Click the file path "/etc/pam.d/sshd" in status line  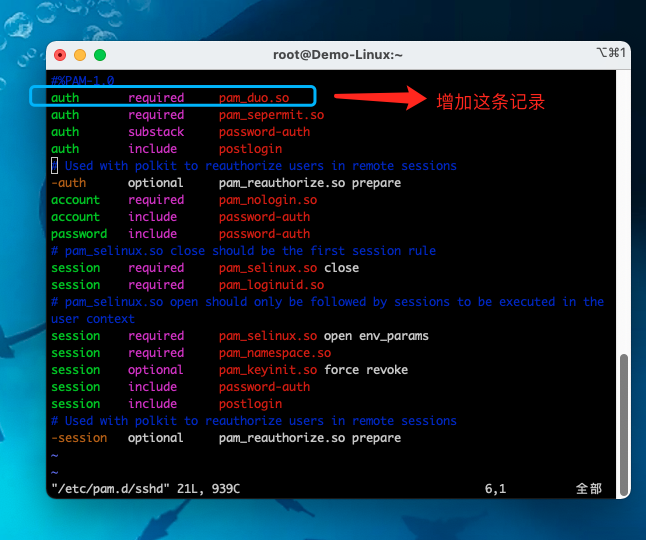[110, 489]
